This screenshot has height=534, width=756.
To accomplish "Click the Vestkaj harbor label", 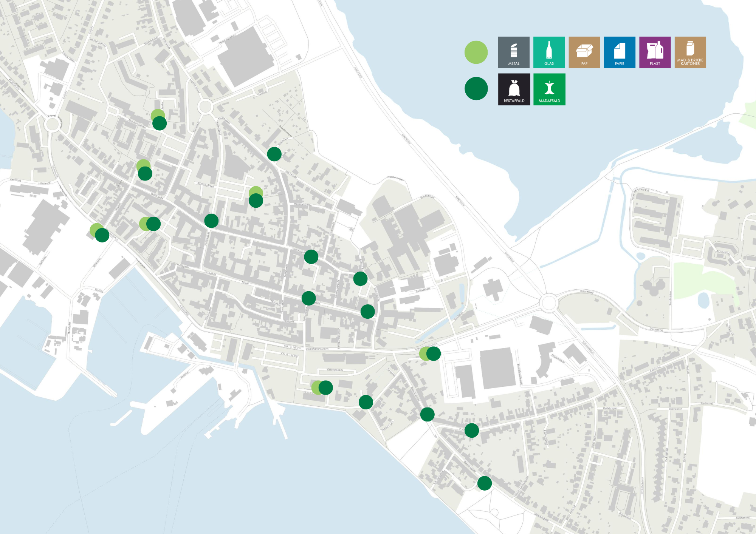I will (x=99, y=290).
